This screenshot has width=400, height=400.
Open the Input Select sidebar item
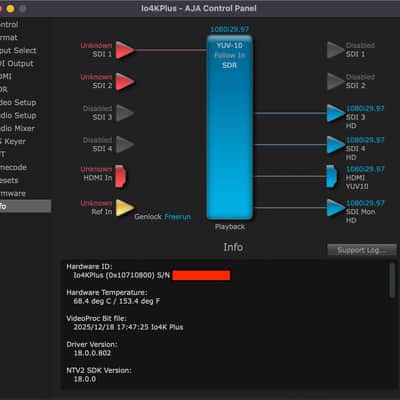(x=18, y=51)
